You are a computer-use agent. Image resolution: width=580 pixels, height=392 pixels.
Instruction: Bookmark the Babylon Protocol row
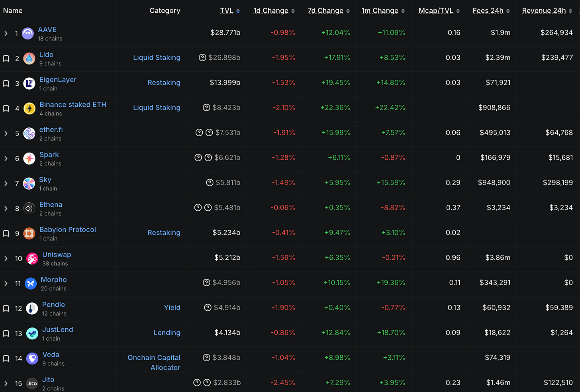(6, 233)
